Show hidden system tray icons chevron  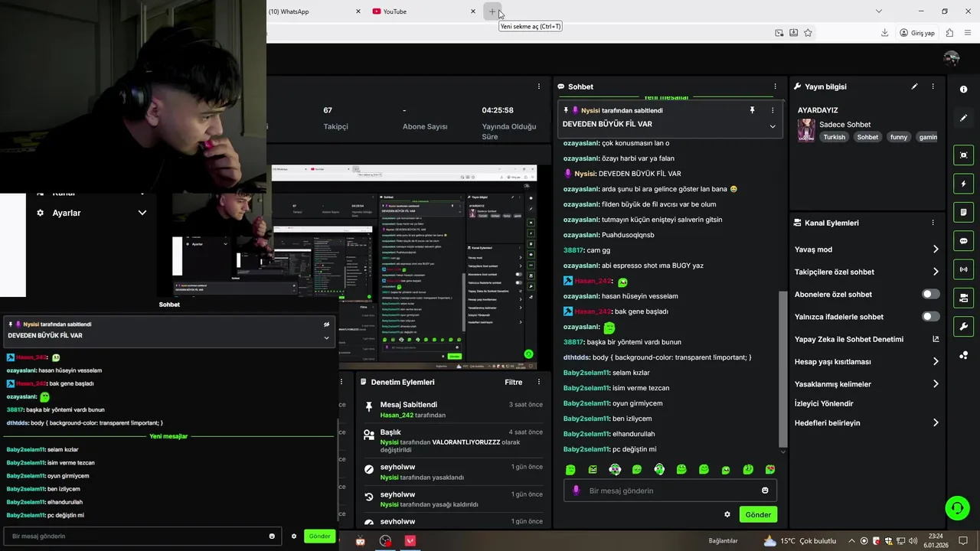[851, 541]
